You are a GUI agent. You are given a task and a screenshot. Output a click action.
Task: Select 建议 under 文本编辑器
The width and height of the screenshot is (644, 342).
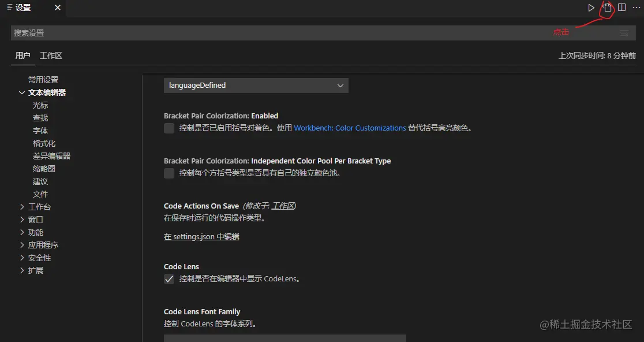click(40, 181)
